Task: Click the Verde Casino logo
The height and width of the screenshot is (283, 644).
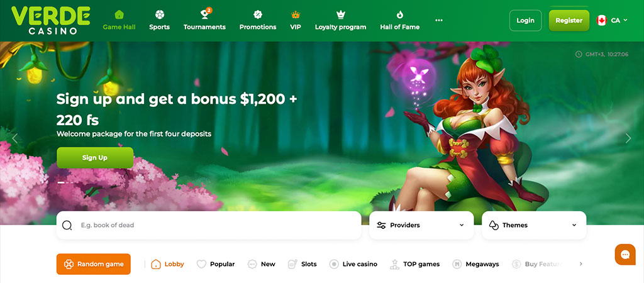Action: 51,20
